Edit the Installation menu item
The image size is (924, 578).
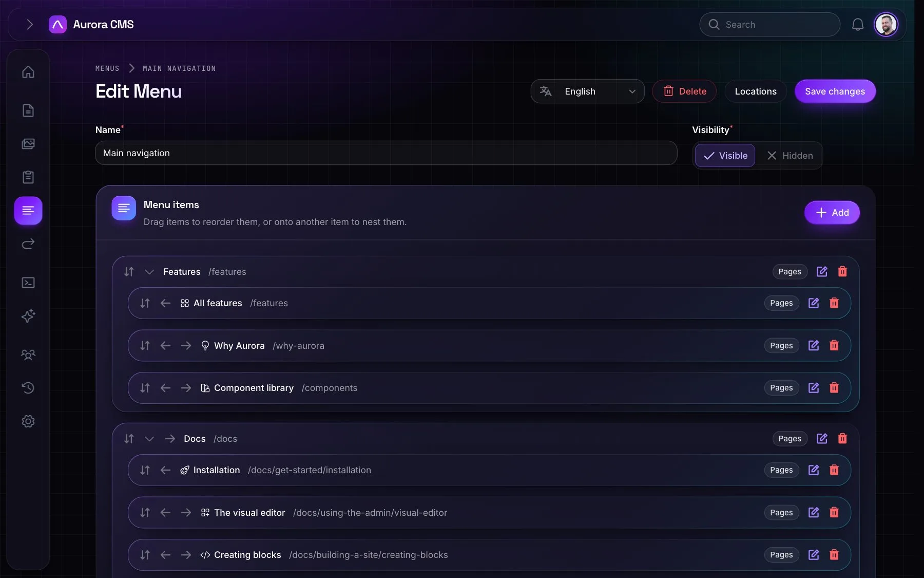[814, 470]
